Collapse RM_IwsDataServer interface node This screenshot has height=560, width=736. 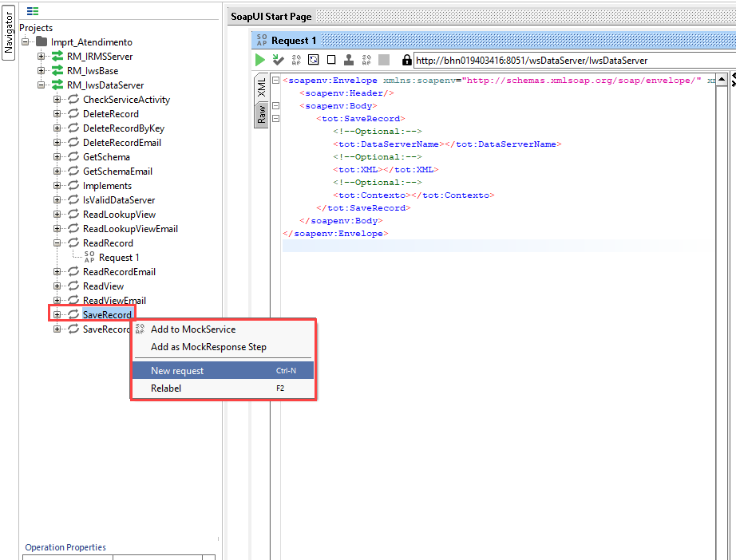coord(42,85)
